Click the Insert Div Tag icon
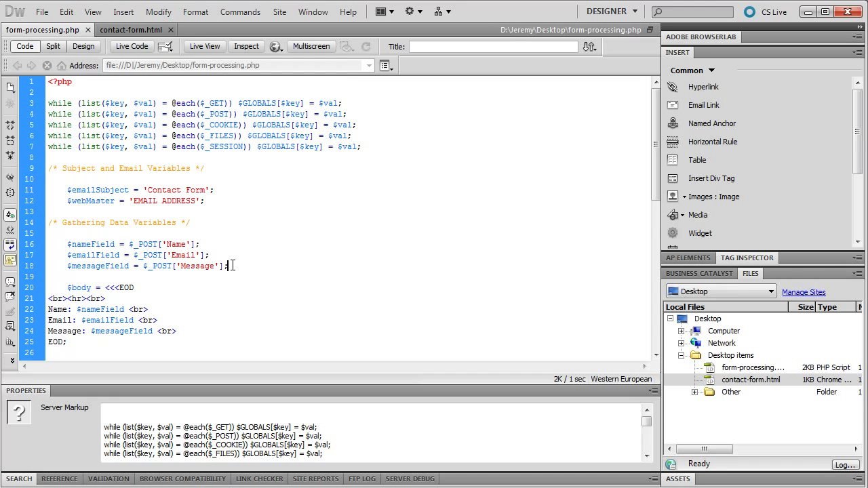This screenshot has height=488, width=868. pyautogui.click(x=673, y=178)
